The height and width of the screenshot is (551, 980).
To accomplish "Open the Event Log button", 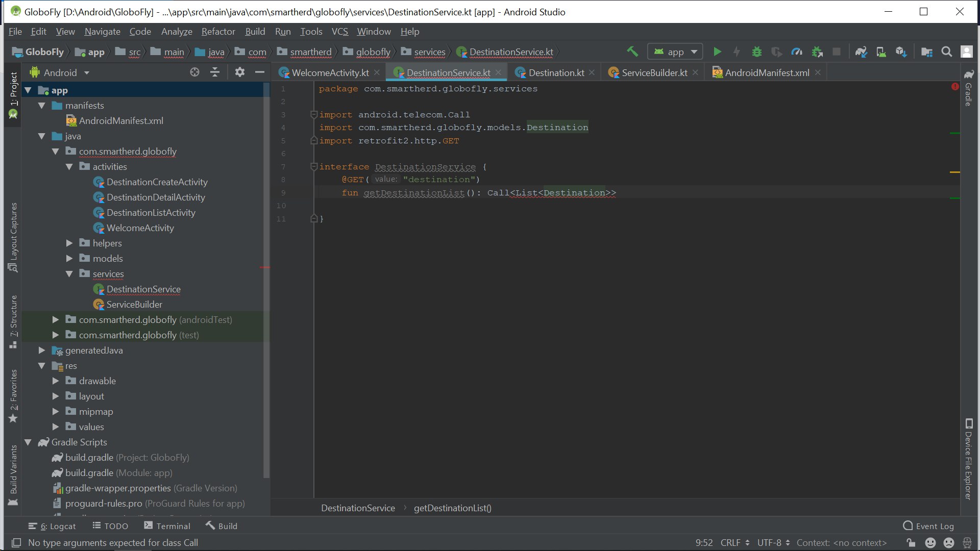I will (x=928, y=526).
